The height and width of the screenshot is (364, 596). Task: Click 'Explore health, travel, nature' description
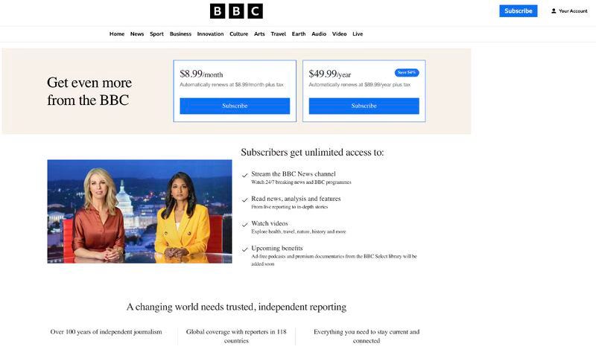299,232
